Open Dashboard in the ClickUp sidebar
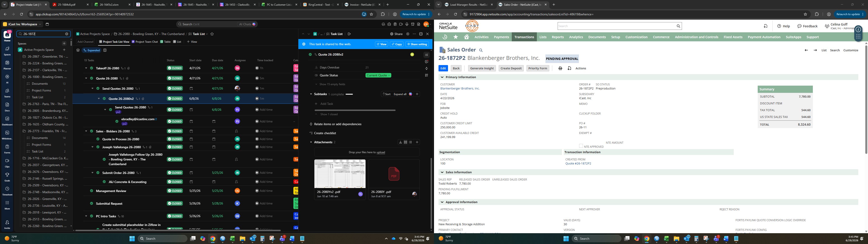Image resolution: width=868 pixels, height=244 pixels. point(7,121)
